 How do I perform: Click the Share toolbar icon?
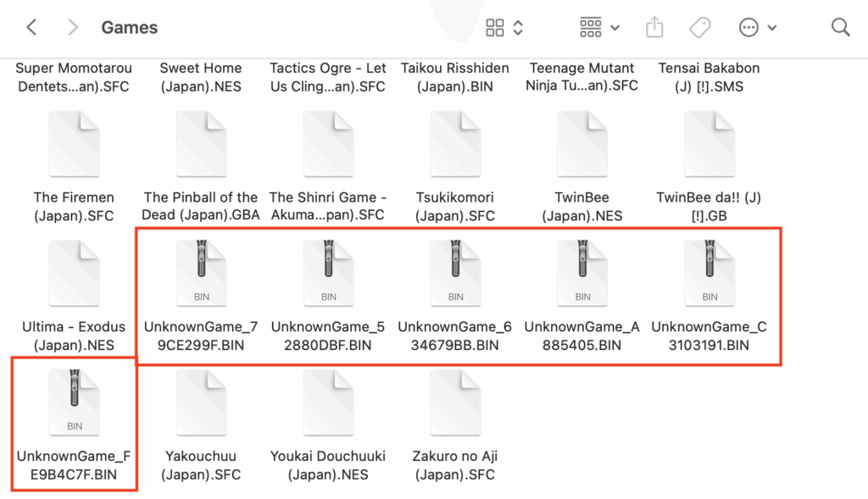pos(654,27)
